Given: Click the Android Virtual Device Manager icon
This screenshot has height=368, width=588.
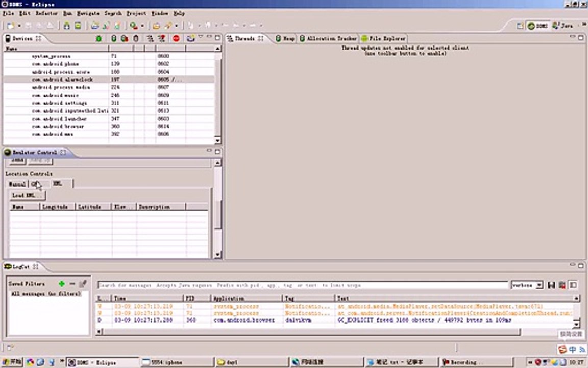Looking at the screenshot, I should 78,26.
